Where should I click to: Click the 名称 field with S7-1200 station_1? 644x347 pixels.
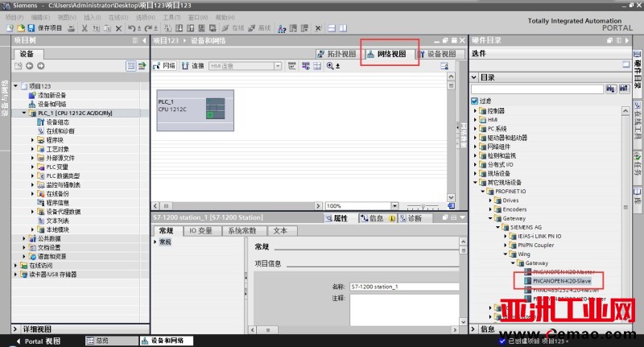[x=404, y=287]
